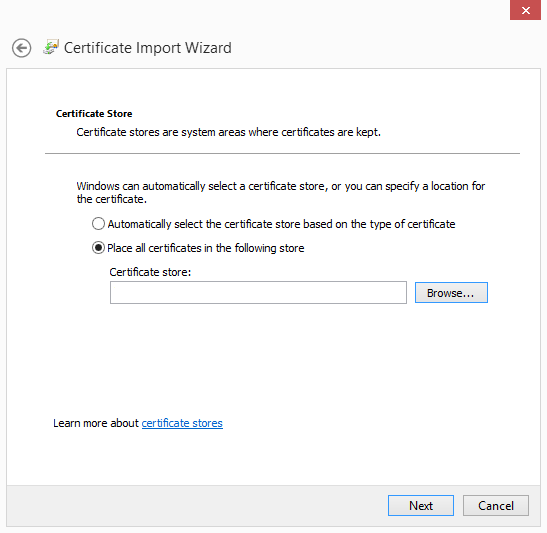Open the Browse... store picker

coord(451,293)
